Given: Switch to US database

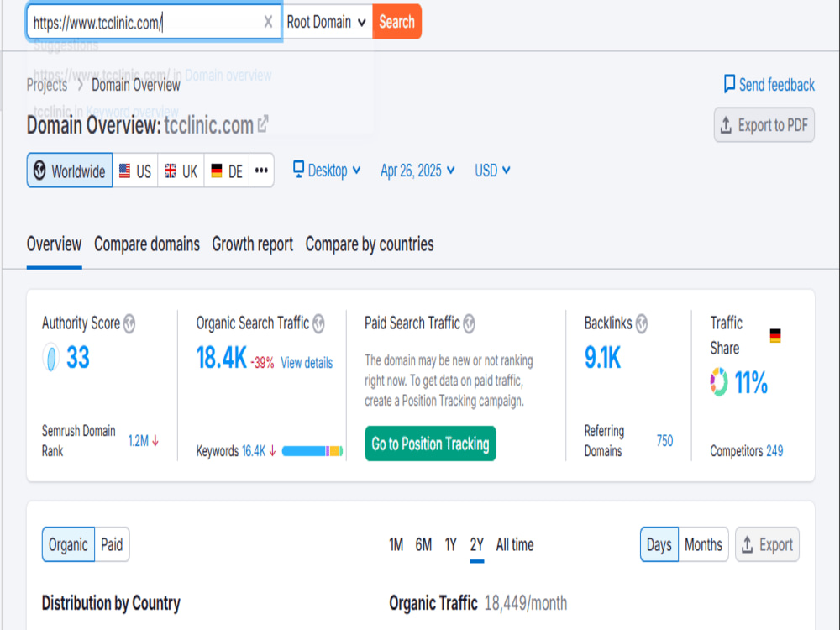Looking at the screenshot, I should point(135,171).
